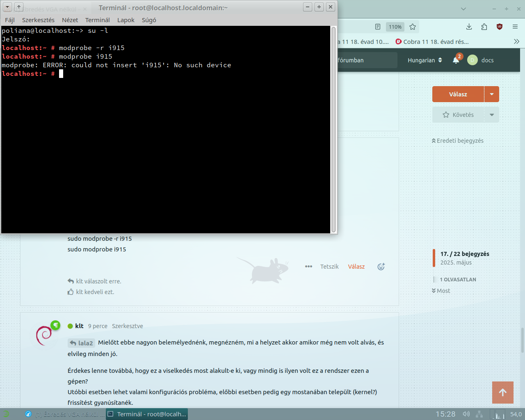Click the orange Válasz reply button

point(458,94)
